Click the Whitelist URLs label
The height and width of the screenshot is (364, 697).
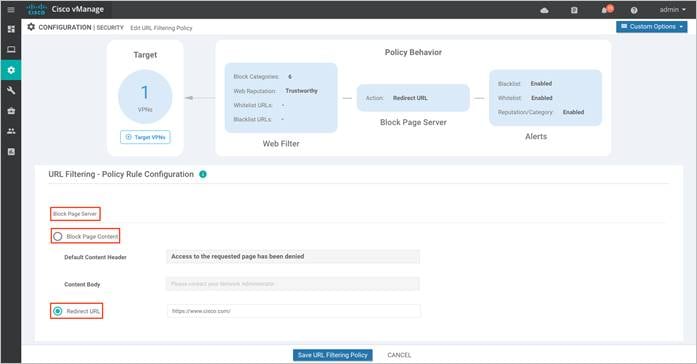coord(252,105)
